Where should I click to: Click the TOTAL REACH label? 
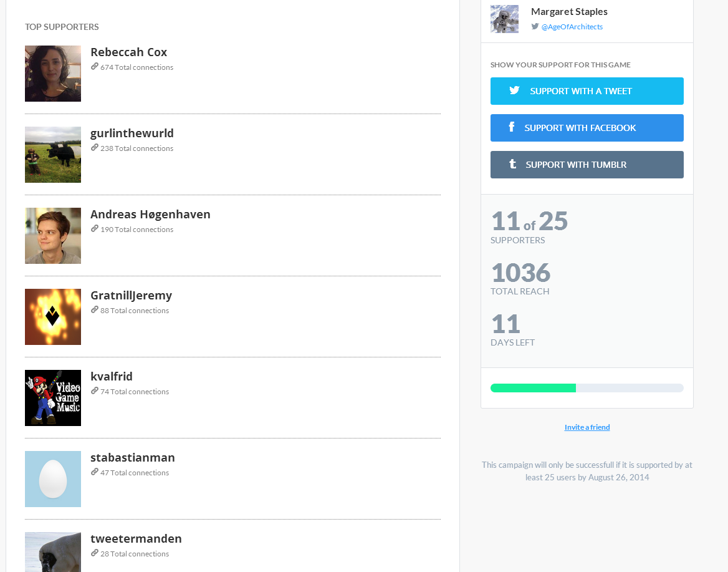point(520,291)
